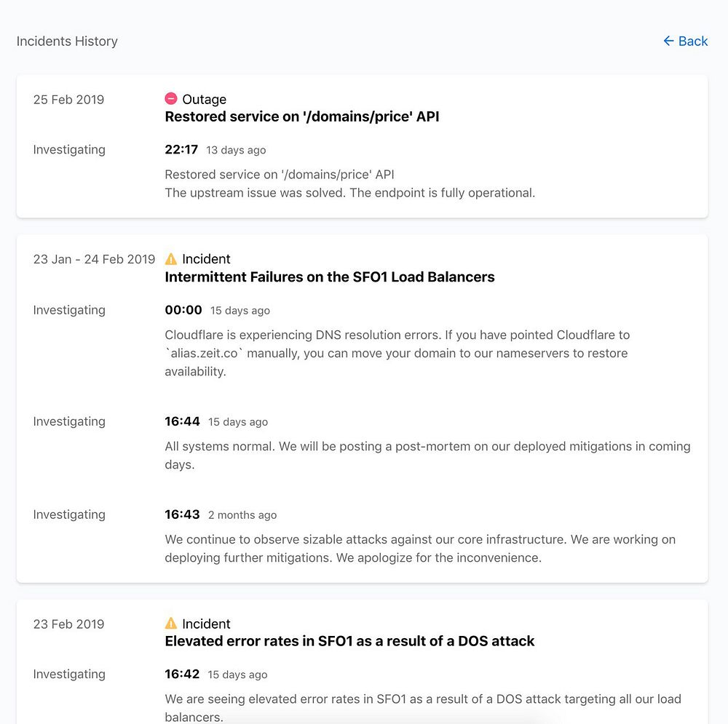Click the Incidents History heading
This screenshot has height=724, width=728.
(x=67, y=41)
